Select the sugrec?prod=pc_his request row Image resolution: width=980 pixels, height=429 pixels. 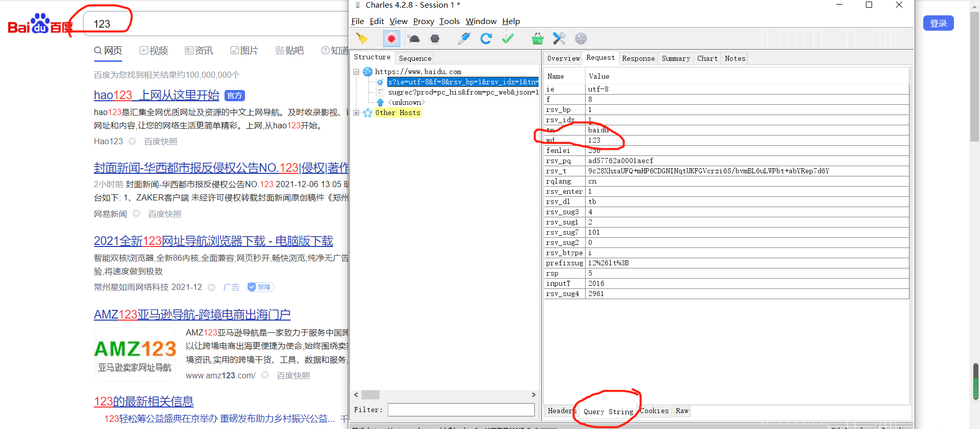click(x=463, y=92)
